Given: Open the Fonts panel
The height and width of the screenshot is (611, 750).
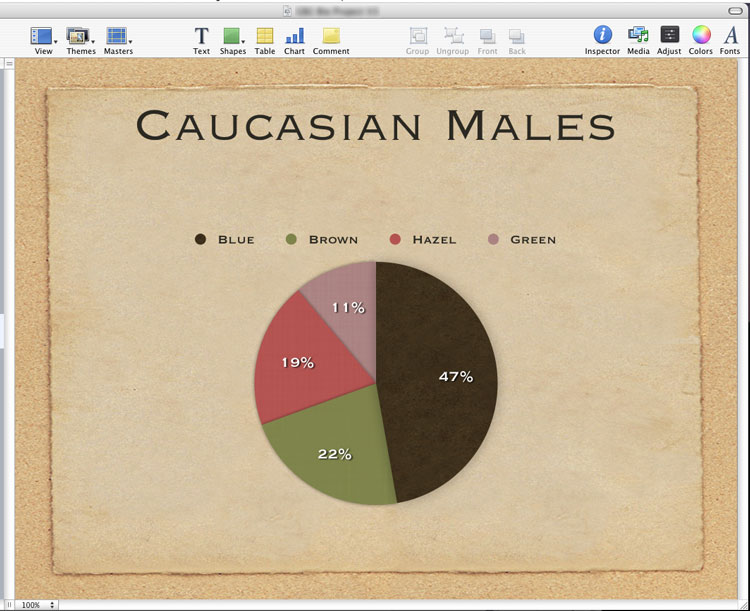Looking at the screenshot, I should 730,40.
